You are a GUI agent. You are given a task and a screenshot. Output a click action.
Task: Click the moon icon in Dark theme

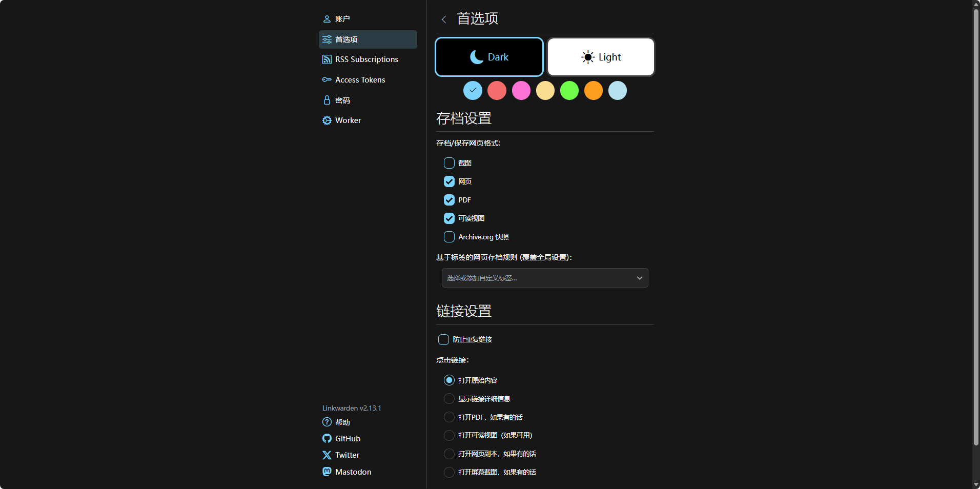[477, 57]
